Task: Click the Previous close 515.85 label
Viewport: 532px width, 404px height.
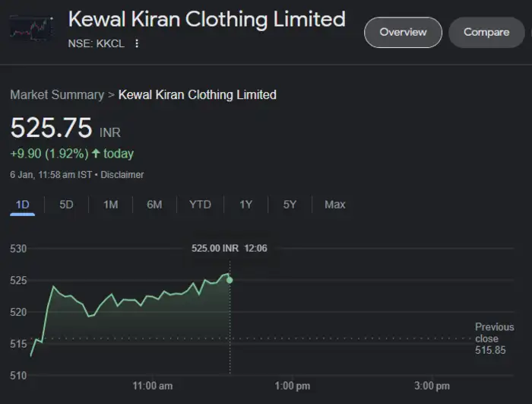Action: pos(494,338)
